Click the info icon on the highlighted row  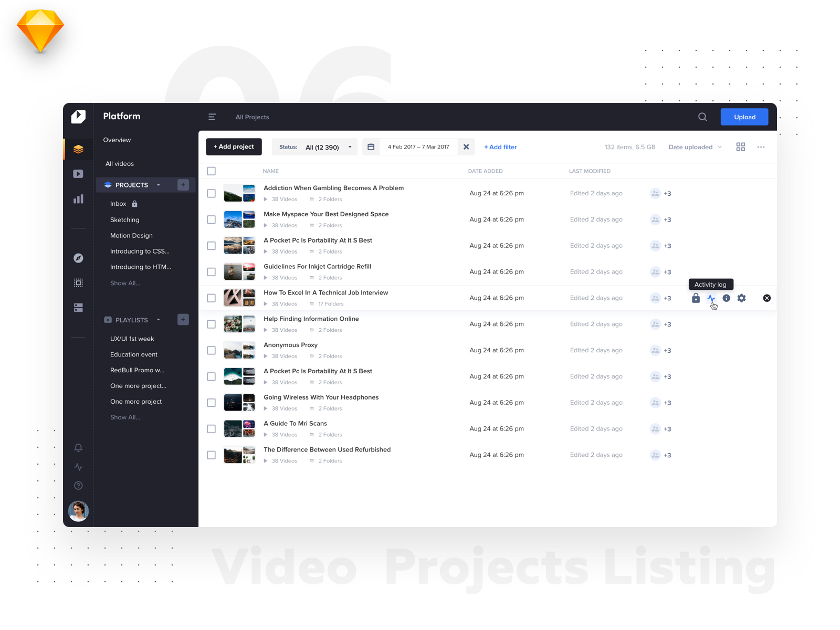pos(726,298)
